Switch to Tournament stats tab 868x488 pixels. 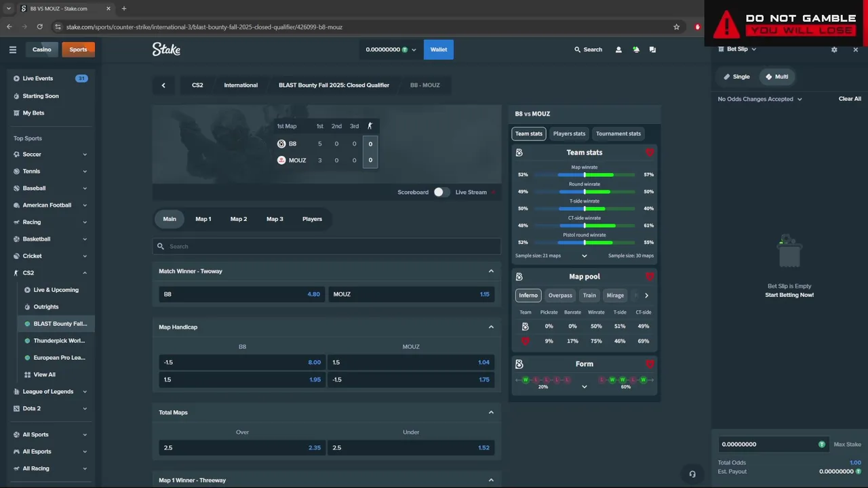point(618,134)
